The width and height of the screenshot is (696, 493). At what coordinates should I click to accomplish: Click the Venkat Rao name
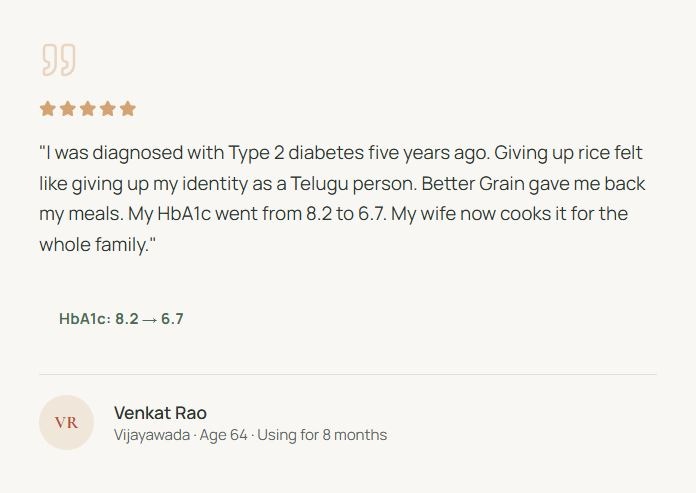tap(160, 412)
